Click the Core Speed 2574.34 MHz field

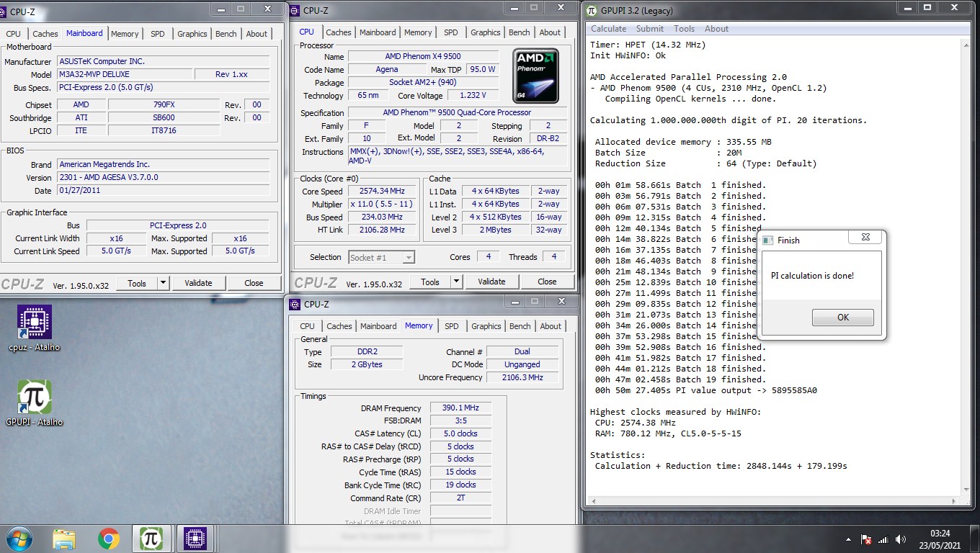(x=383, y=191)
